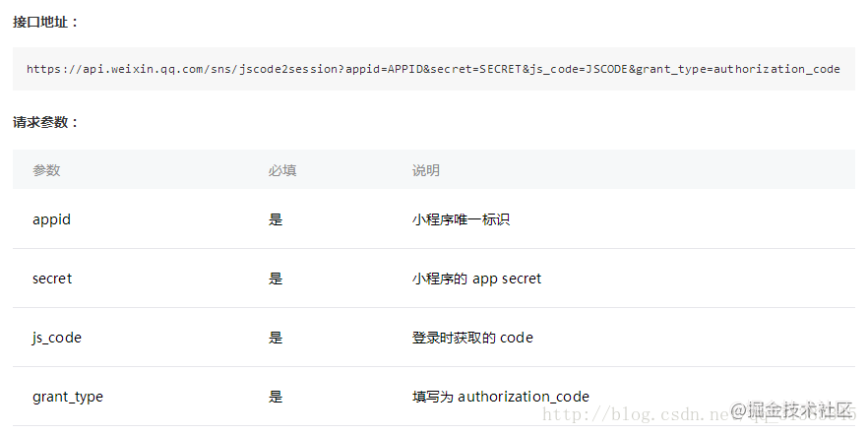Click the 填写为 authorization_code description
Image resolution: width=868 pixels, height=434 pixels.
[x=500, y=397]
